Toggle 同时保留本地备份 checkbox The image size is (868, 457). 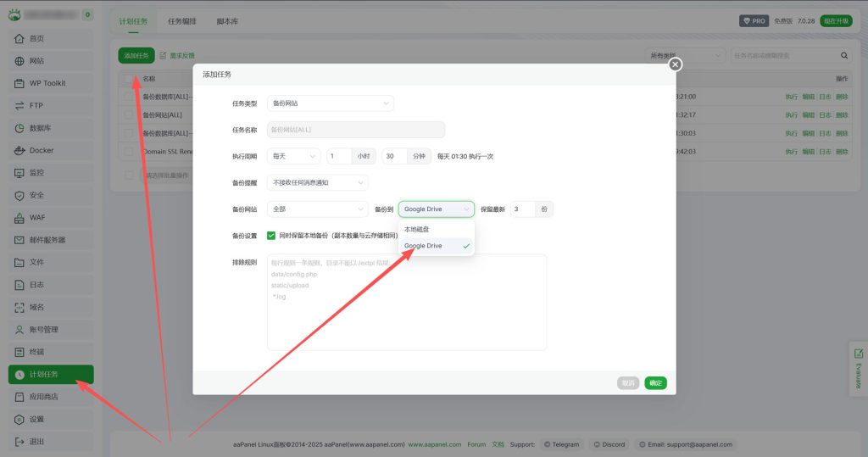pos(271,236)
